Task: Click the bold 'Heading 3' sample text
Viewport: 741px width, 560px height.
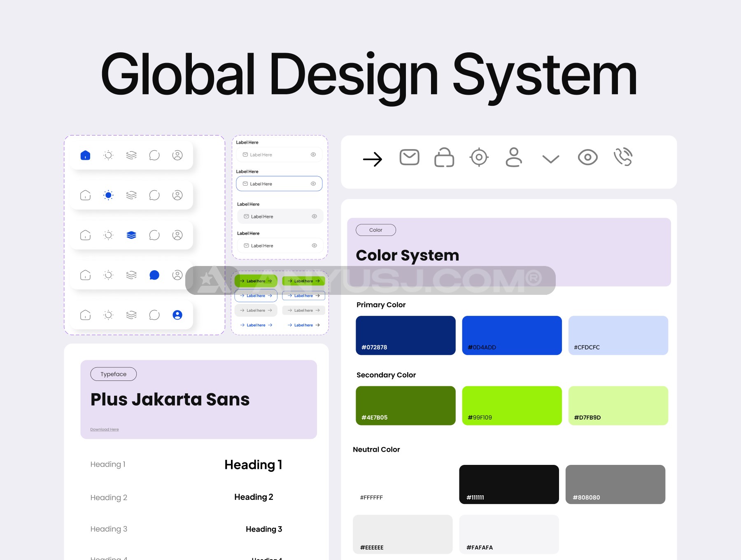Action: point(264,529)
